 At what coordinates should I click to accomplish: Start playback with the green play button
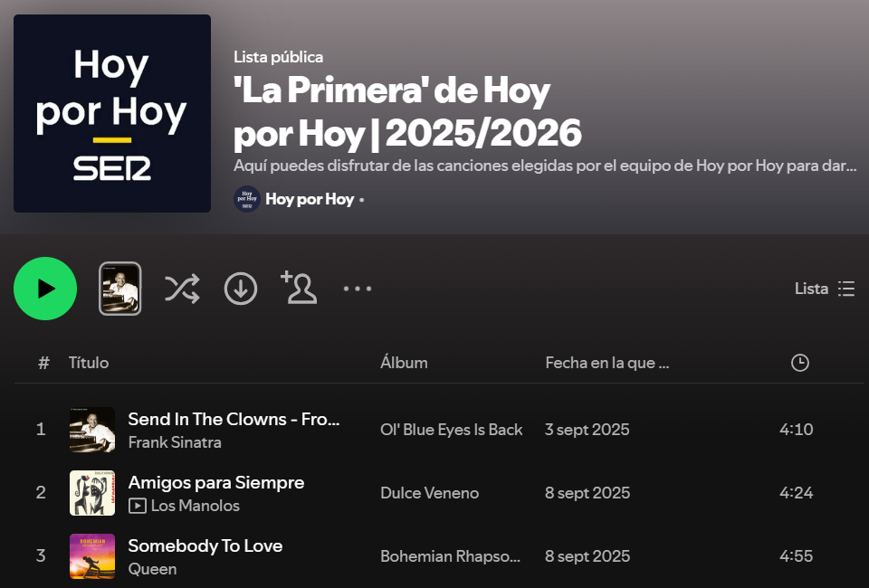45,289
